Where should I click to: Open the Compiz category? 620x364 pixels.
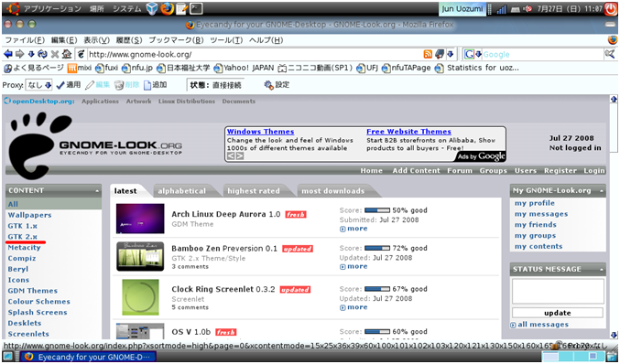[22, 259]
